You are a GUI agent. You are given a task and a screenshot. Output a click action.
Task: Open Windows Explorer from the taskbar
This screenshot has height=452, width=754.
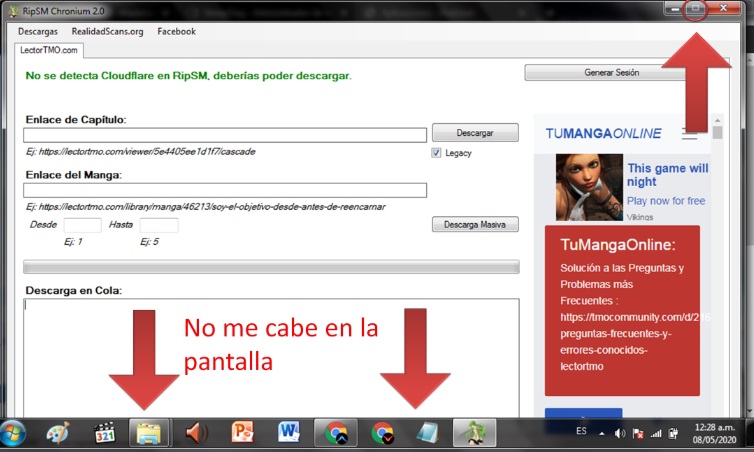pyautogui.click(x=149, y=433)
